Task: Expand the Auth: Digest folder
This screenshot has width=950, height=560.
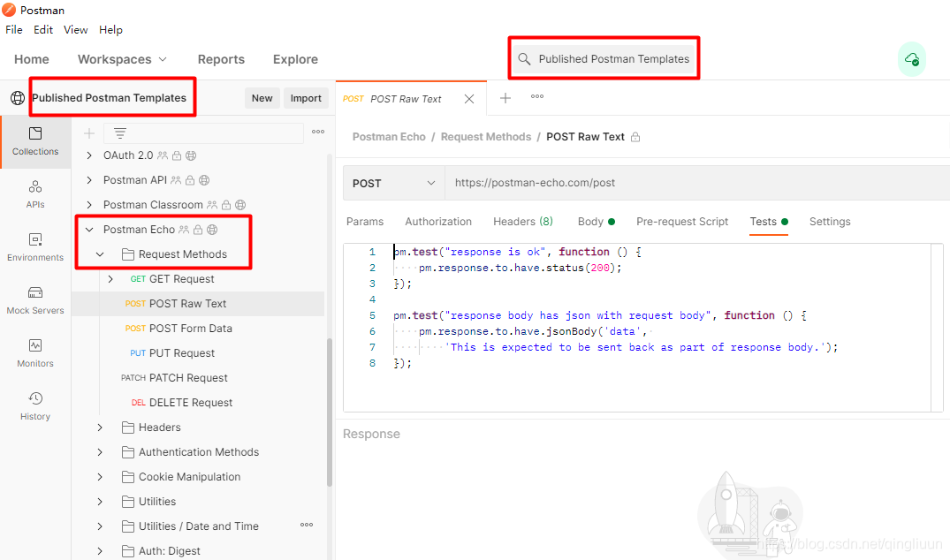Action: tap(100, 551)
